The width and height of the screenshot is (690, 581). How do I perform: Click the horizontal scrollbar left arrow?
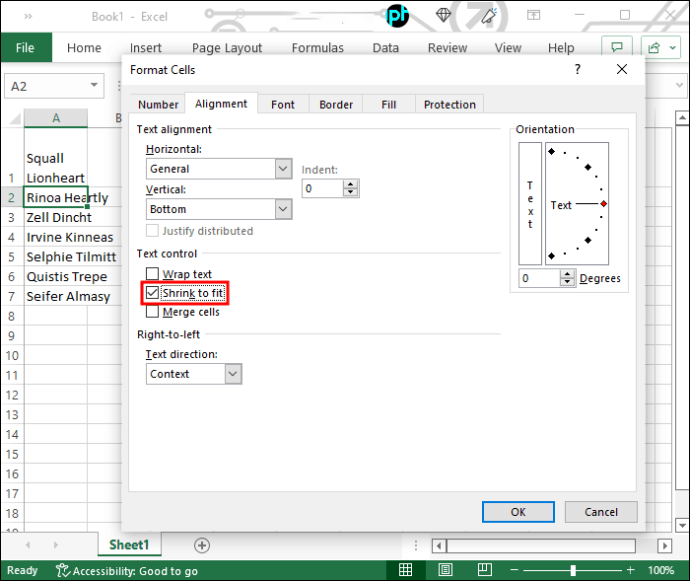[438, 546]
